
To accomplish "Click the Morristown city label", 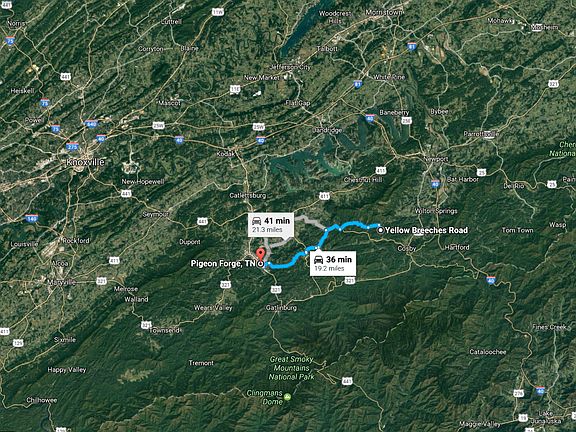I will click(x=382, y=12).
